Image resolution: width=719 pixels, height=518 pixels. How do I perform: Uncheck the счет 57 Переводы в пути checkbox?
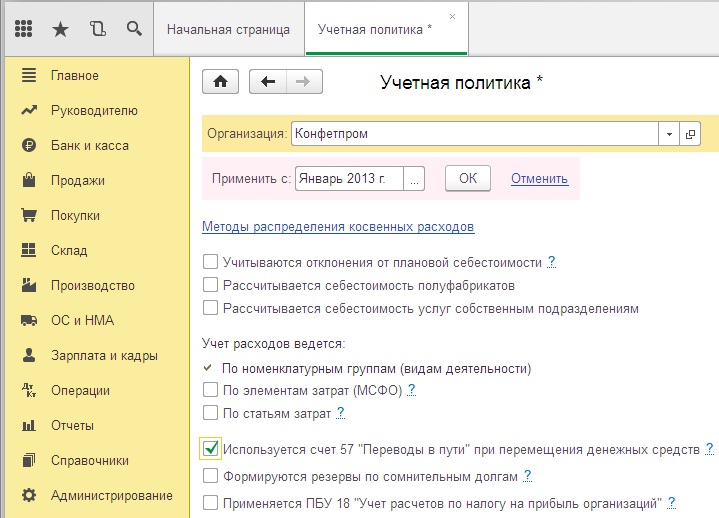[x=210, y=449]
